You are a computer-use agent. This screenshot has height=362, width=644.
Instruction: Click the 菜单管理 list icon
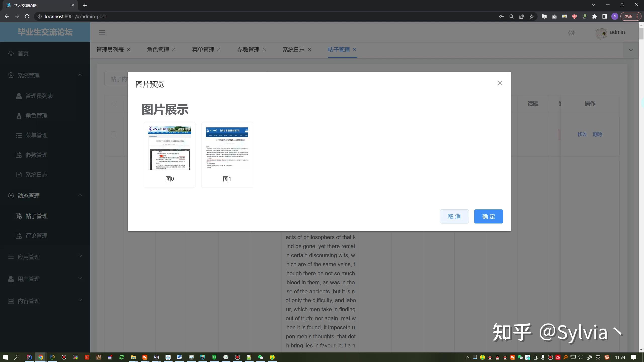pos(19,135)
